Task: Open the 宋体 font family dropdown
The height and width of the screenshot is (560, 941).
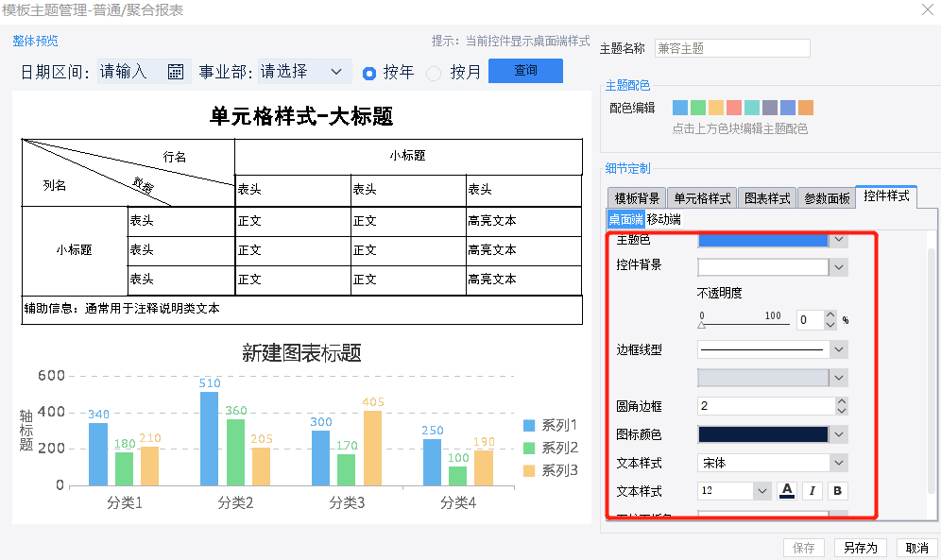Action: [838, 463]
